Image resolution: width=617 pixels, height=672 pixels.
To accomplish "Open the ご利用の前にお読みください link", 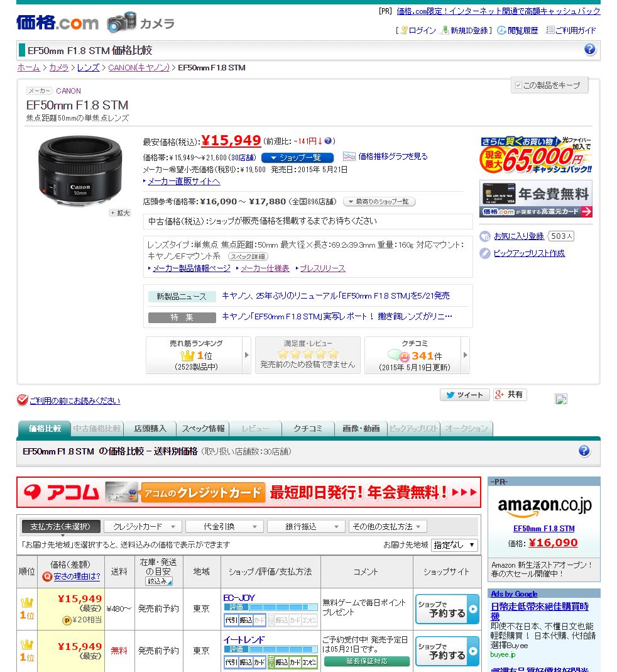I will [75, 400].
